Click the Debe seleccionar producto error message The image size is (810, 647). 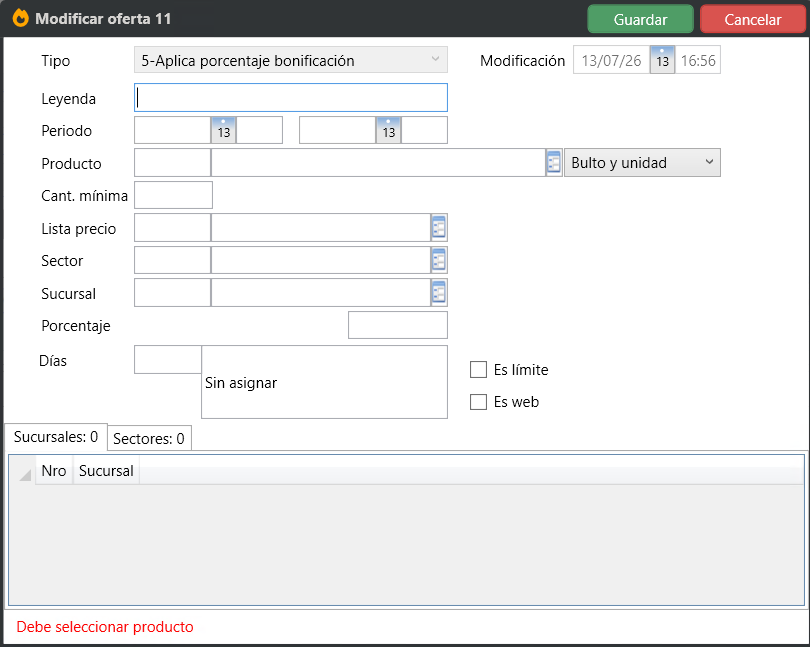[x=105, y=627]
